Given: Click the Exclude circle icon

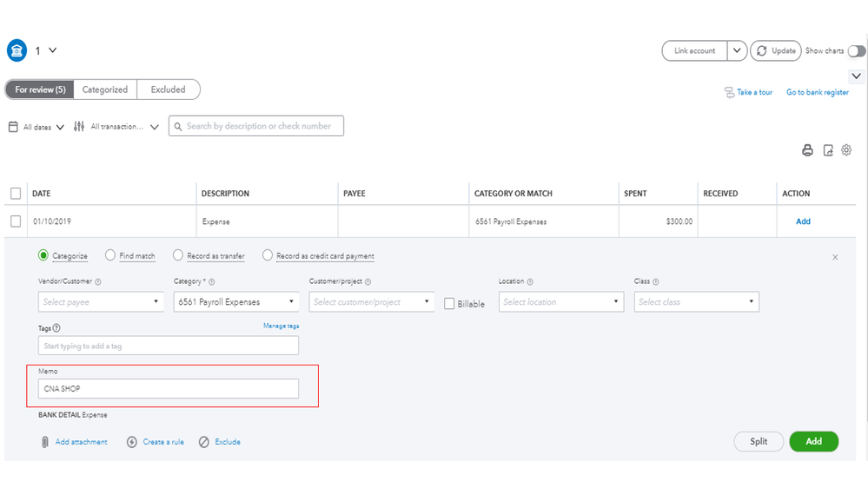Looking at the screenshot, I should point(204,442).
